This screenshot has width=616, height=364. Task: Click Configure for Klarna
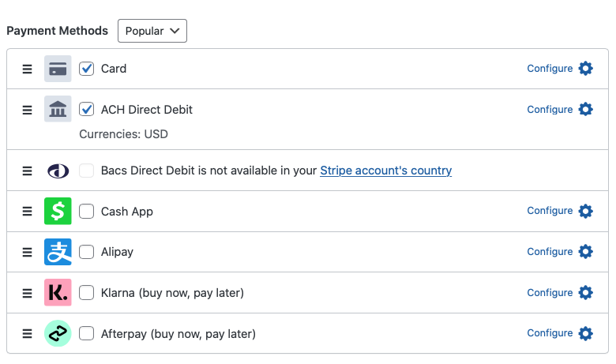point(550,293)
